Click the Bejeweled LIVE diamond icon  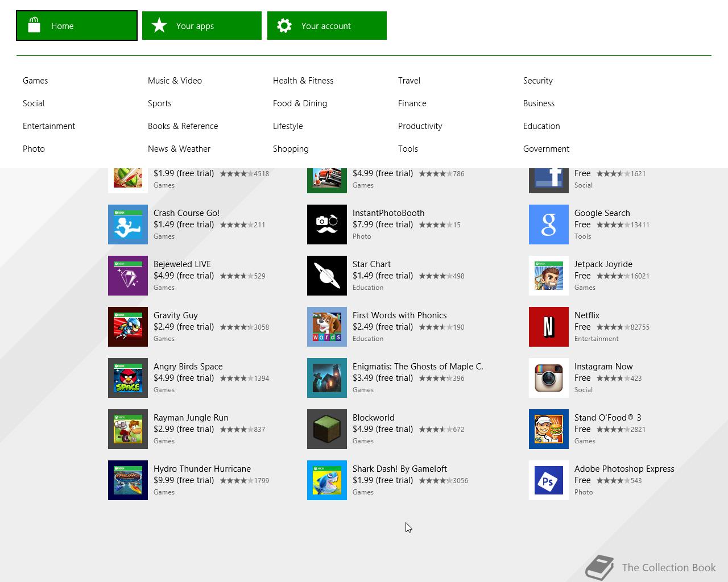click(128, 276)
